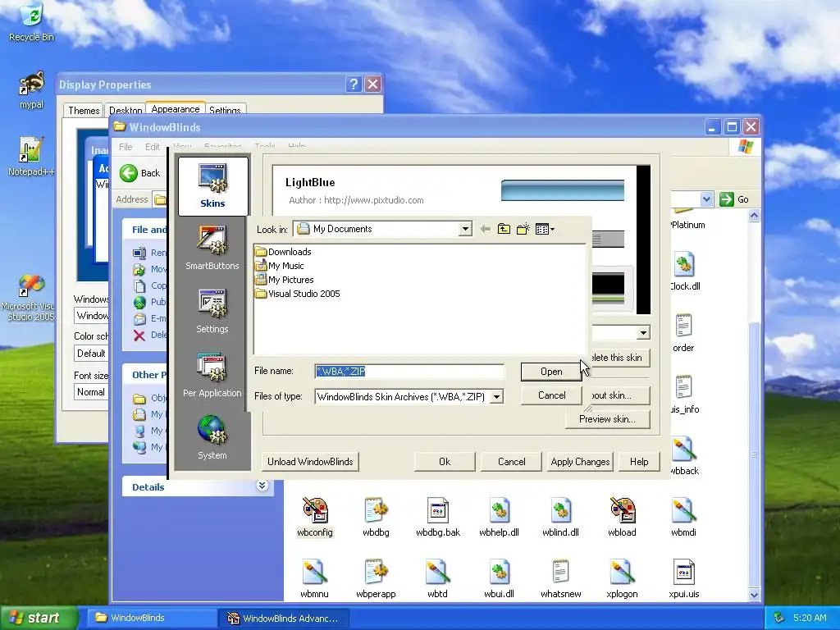The height and width of the screenshot is (630, 840).
Task: Click Open button in file dialog
Action: (551, 372)
